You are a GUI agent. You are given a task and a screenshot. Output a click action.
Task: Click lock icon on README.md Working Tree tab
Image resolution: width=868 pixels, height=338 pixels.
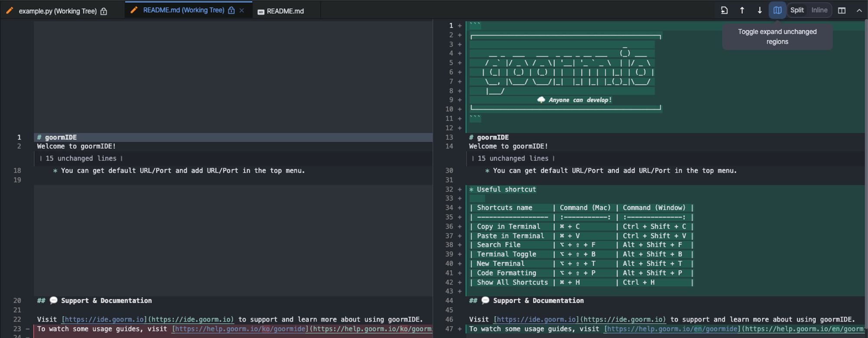click(x=231, y=10)
